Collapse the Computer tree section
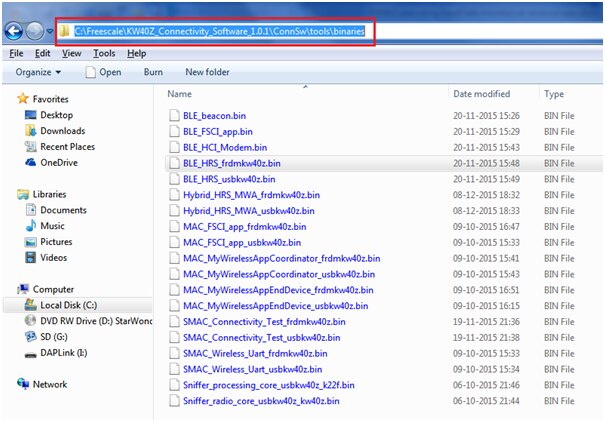This screenshot has width=605, height=422. 9,289
